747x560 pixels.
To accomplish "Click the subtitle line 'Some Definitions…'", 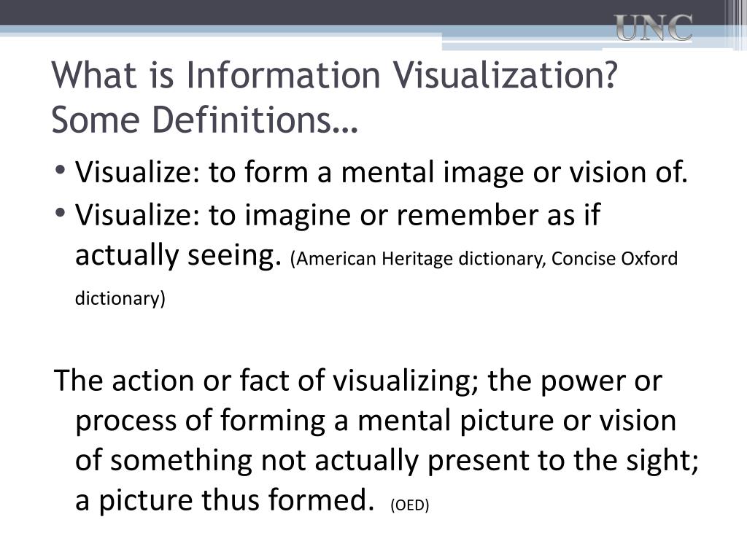I will click(204, 120).
